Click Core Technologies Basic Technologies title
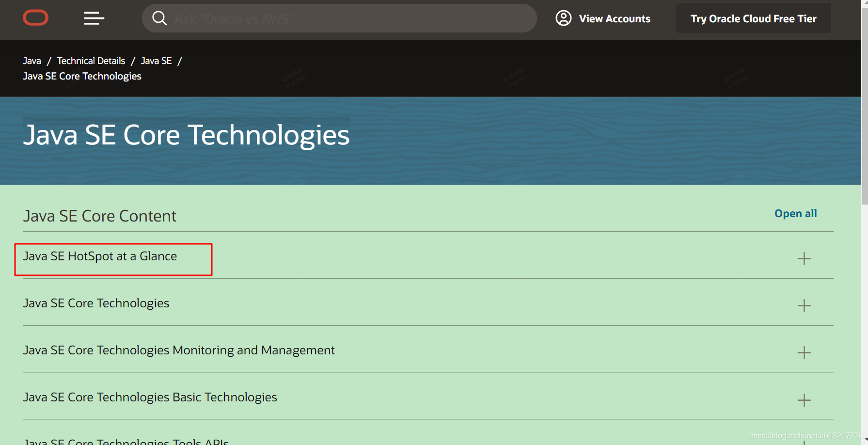This screenshot has width=868, height=445. tap(150, 397)
